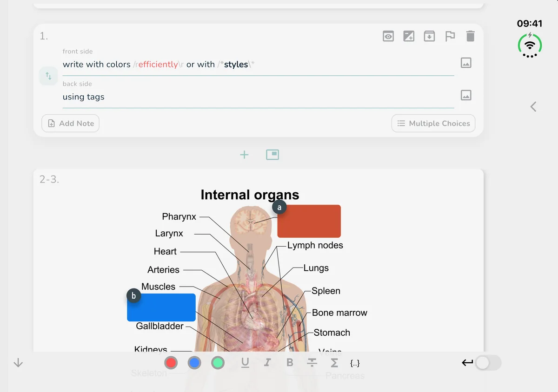
Task: Click the Add Note button
Action: pos(71,124)
